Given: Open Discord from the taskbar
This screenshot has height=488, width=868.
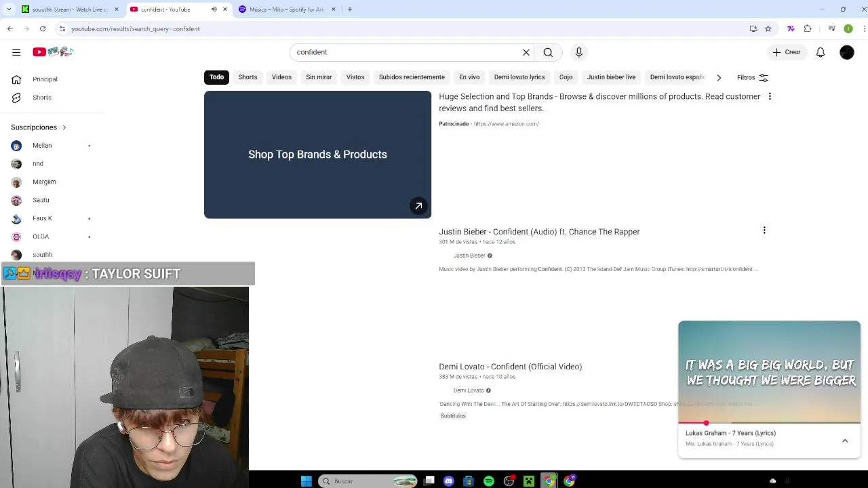Looking at the screenshot, I should tap(448, 481).
